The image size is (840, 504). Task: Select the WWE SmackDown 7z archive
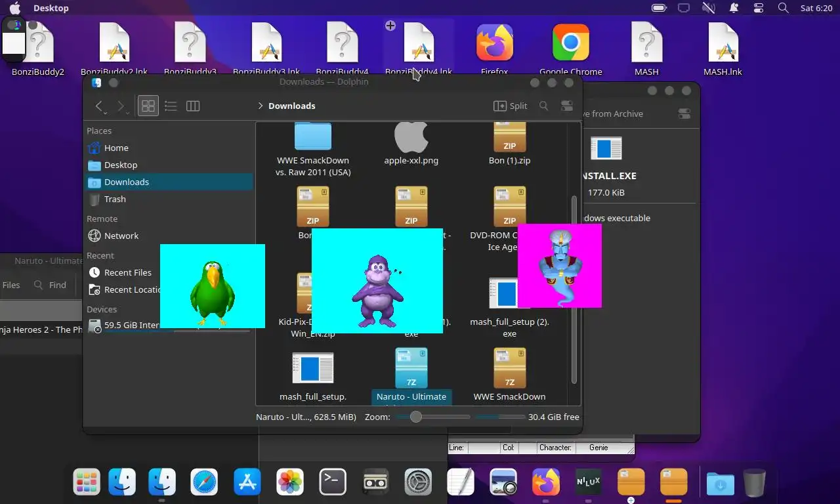[510, 376]
